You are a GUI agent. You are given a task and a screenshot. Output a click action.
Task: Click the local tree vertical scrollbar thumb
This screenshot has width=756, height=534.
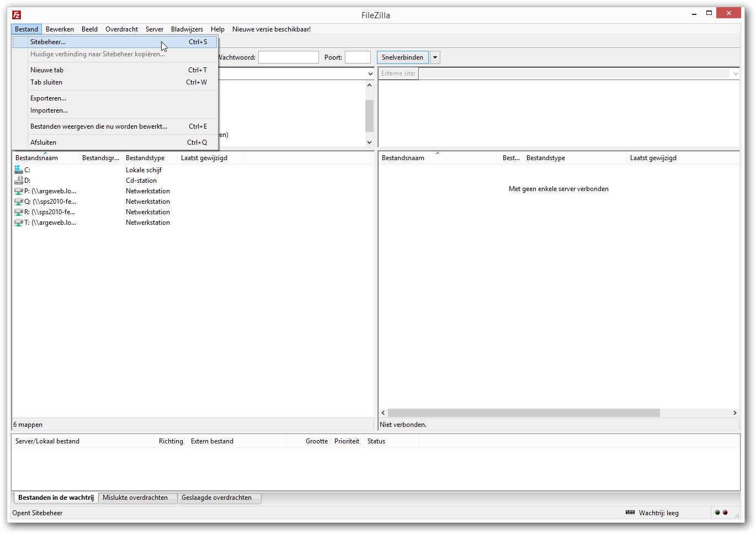tap(370, 115)
